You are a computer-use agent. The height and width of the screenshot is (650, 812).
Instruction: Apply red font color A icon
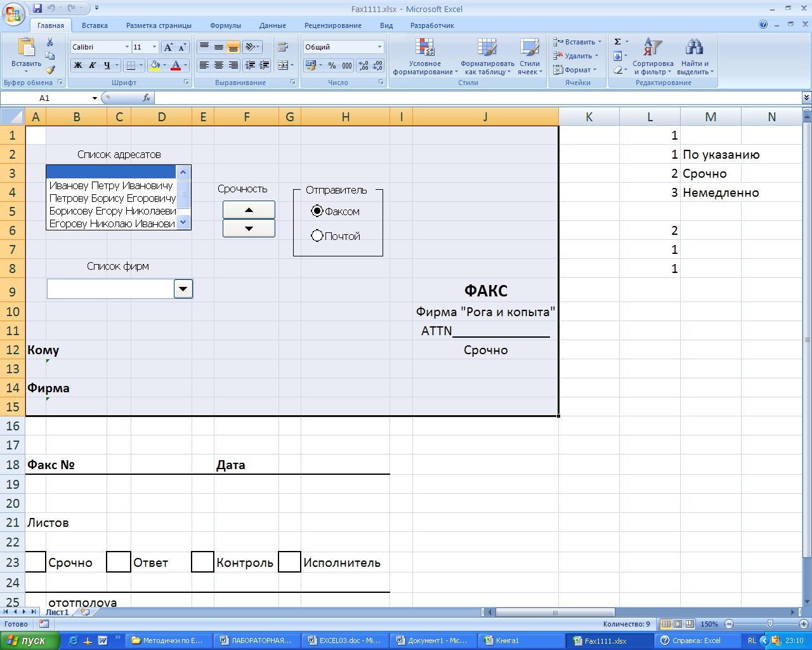click(176, 65)
